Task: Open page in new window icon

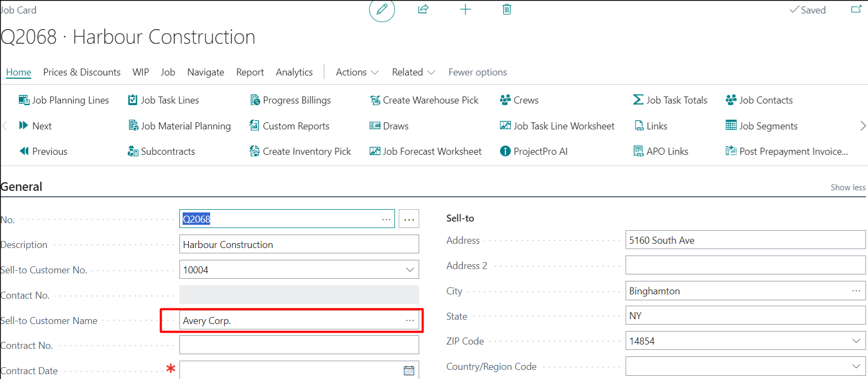Action: [856, 10]
